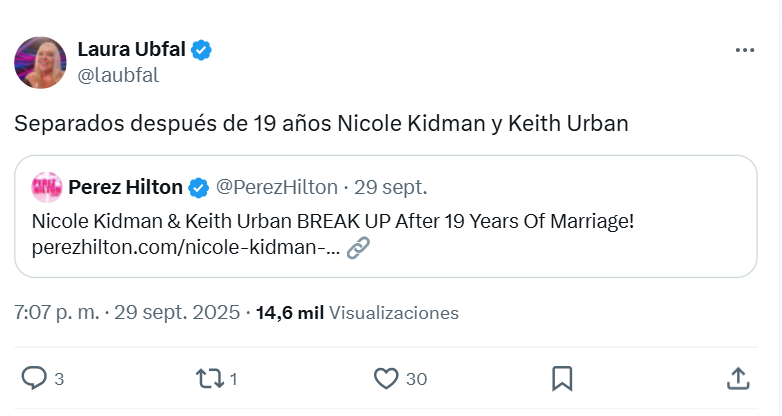Screen dimensions: 782x416
Task: Click the verified badge next to Laura Ubfal
Action: click(202, 49)
